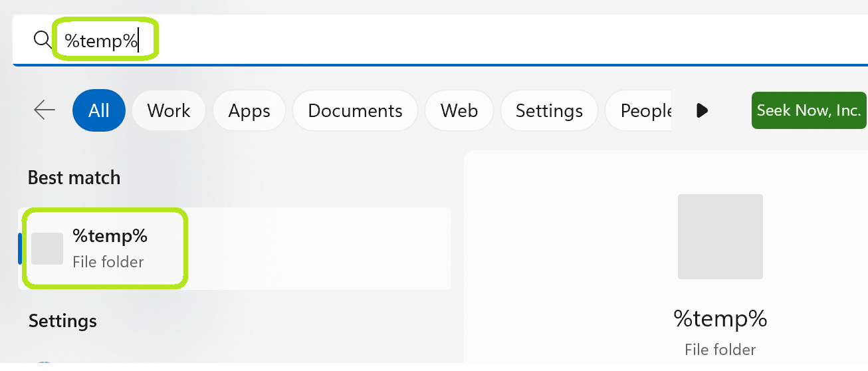This screenshot has height=371, width=868.
Task: Click the Settings section heading
Action: click(x=62, y=320)
